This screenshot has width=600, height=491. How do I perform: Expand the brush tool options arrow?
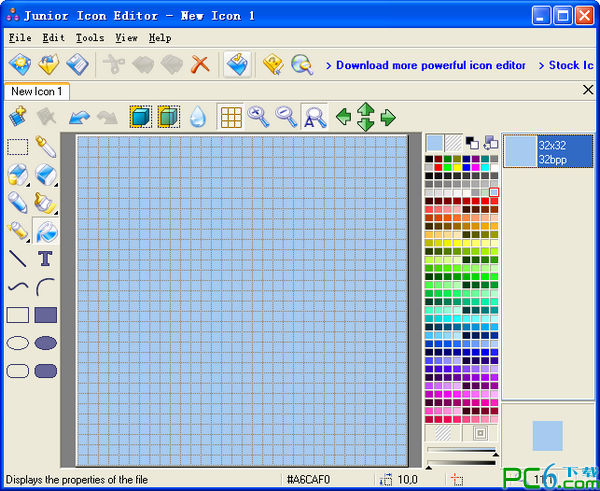point(56,213)
